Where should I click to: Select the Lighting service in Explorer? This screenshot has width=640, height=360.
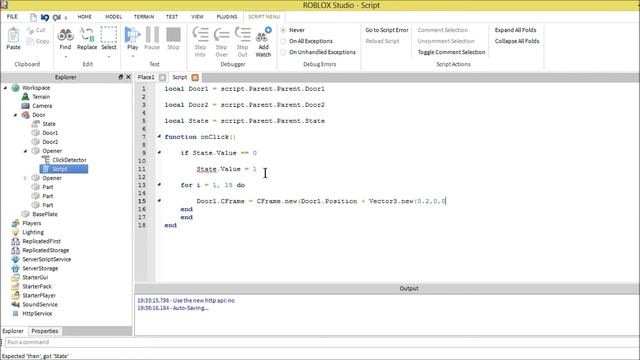33,232
